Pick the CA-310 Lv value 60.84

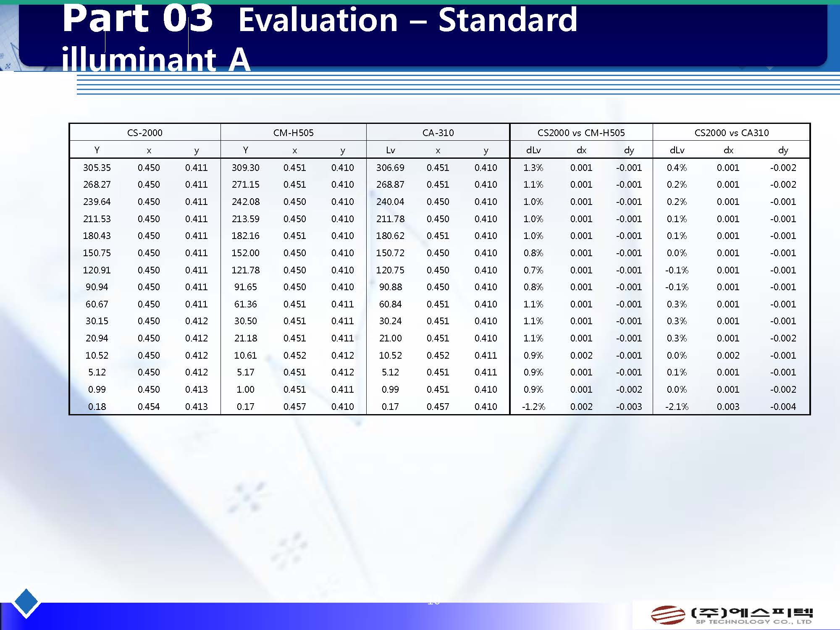pos(390,304)
